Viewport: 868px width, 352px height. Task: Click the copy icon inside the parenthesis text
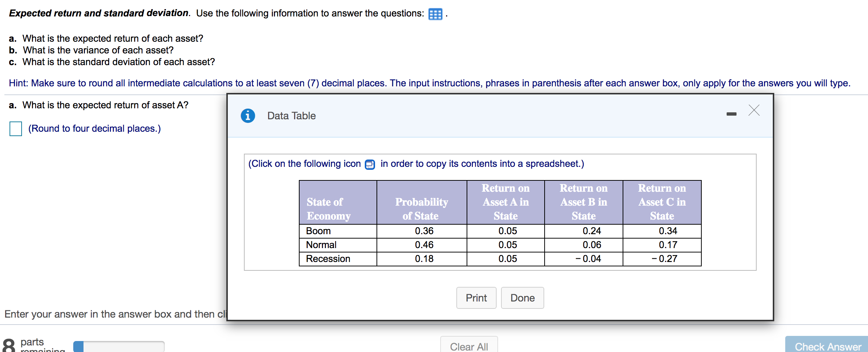point(369,164)
